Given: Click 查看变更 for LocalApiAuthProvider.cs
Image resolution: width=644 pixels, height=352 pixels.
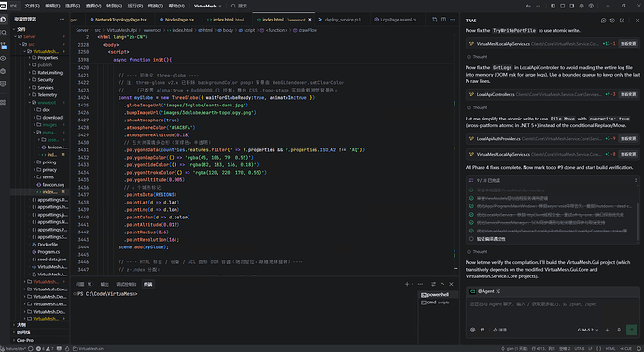Looking at the screenshot, I should (x=628, y=139).
